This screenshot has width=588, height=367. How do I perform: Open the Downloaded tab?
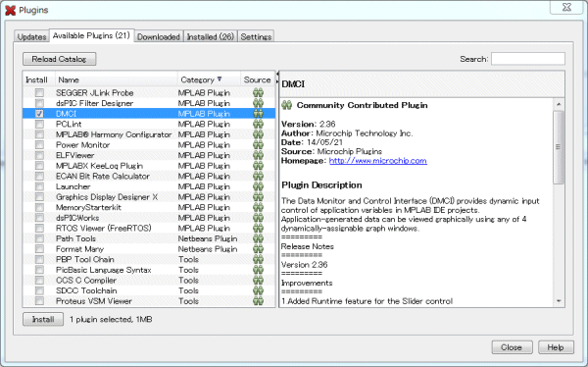[x=159, y=37]
